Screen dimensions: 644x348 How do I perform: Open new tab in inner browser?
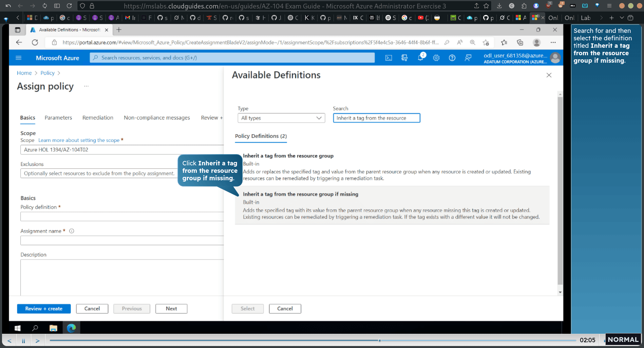click(x=119, y=30)
